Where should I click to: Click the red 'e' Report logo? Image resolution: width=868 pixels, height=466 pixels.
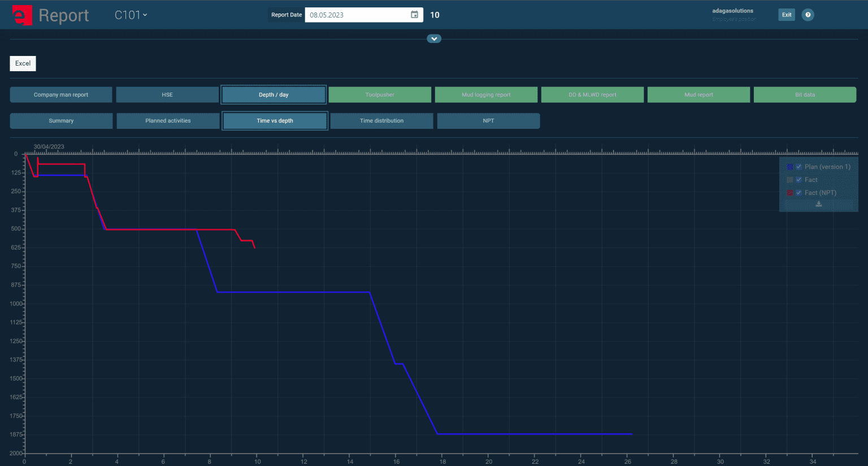22,15
